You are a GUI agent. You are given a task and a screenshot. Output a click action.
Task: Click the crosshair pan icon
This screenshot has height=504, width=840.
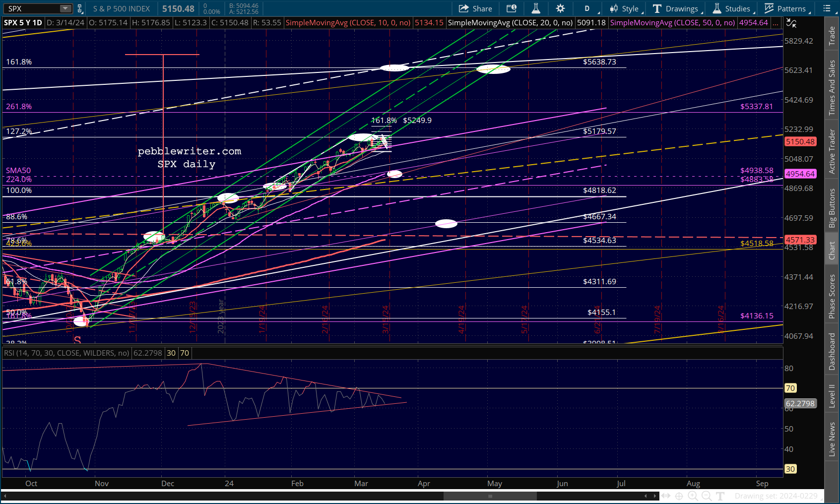pyautogui.click(x=679, y=496)
